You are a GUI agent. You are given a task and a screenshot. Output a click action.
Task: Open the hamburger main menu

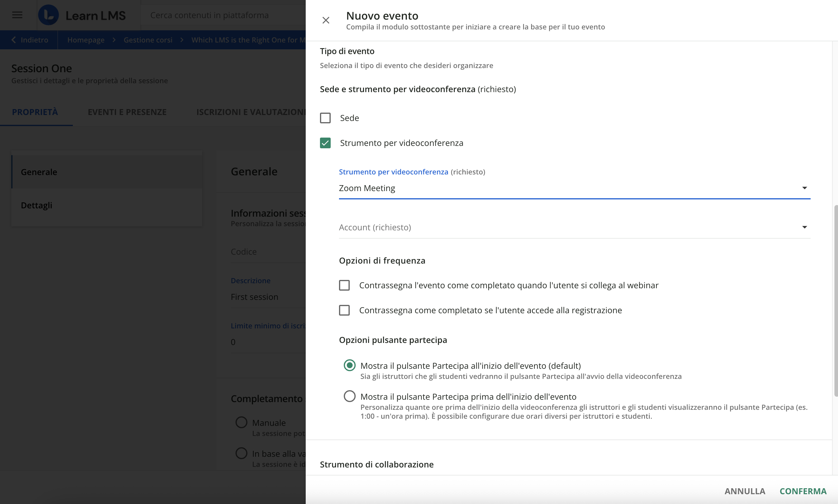[x=17, y=15]
